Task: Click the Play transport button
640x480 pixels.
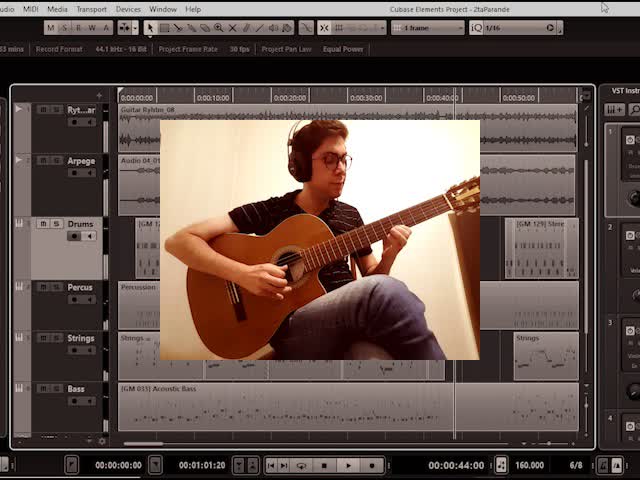Action: [348, 465]
